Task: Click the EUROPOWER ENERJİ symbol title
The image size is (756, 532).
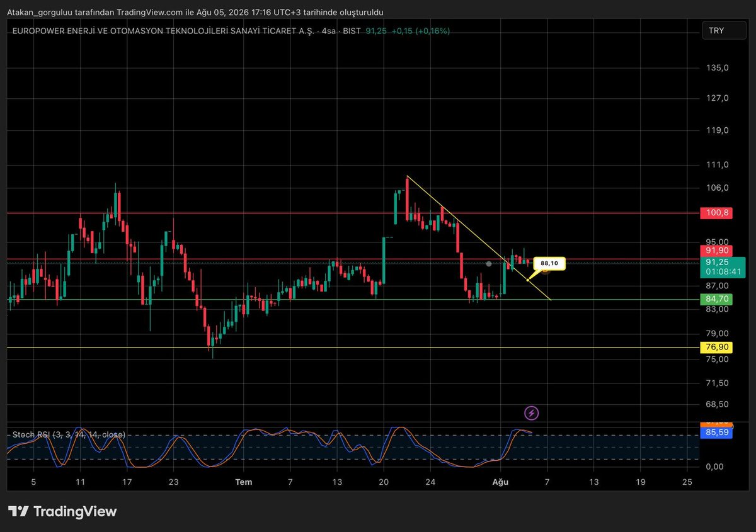Action: click(164, 31)
